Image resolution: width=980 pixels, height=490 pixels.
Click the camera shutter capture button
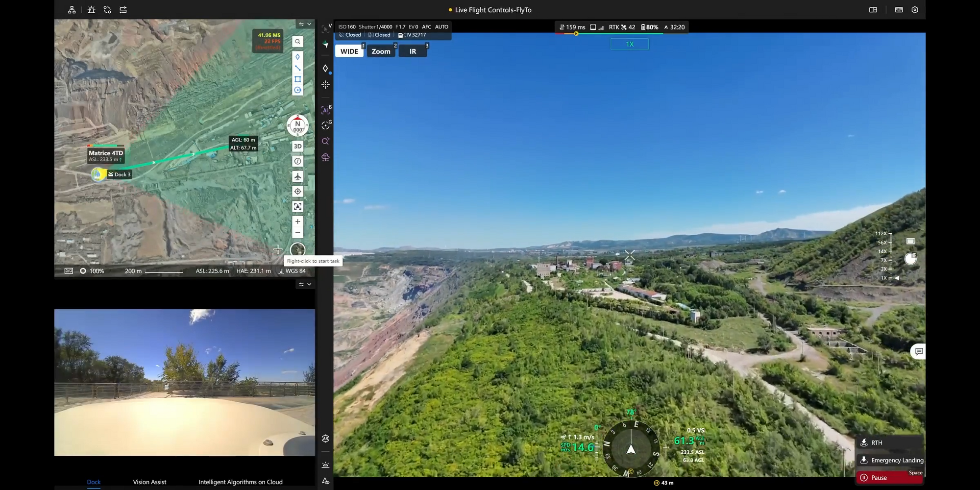coord(910,259)
